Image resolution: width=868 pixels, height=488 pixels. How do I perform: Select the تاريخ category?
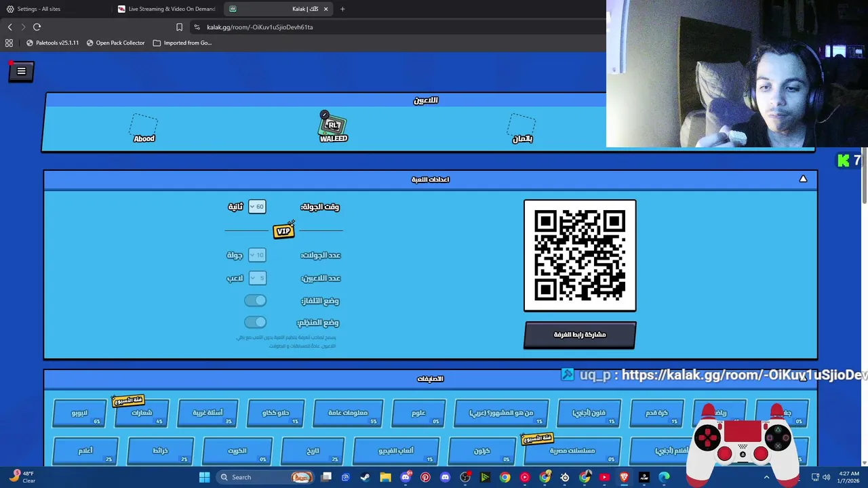pyautogui.click(x=313, y=451)
